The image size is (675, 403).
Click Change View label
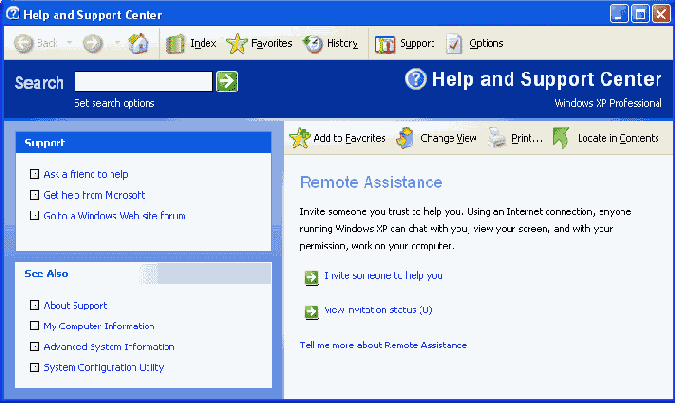click(448, 138)
